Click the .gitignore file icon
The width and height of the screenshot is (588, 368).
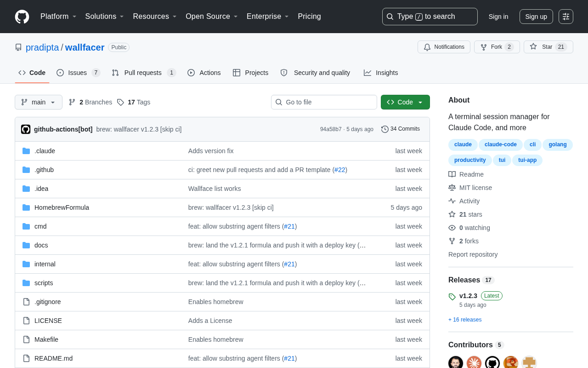click(x=26, y=302)
